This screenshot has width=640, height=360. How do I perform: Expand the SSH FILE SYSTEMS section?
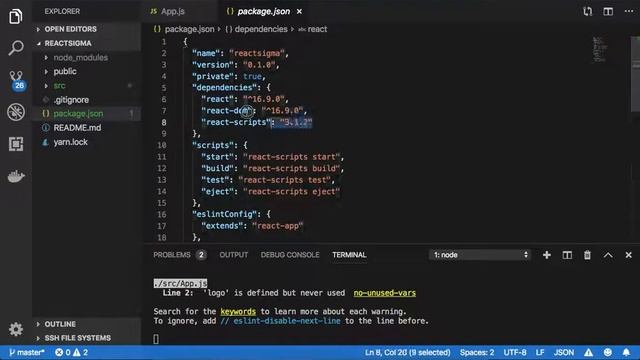(x=77, y=338)
